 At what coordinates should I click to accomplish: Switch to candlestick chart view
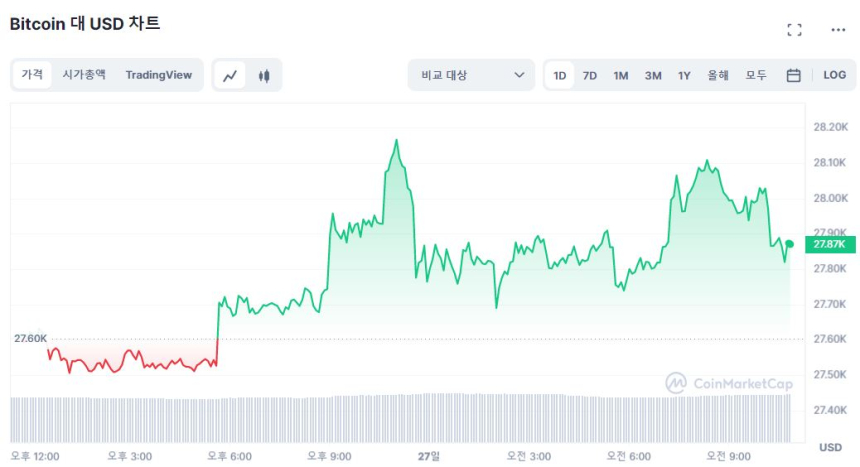[x=264, y=75]
